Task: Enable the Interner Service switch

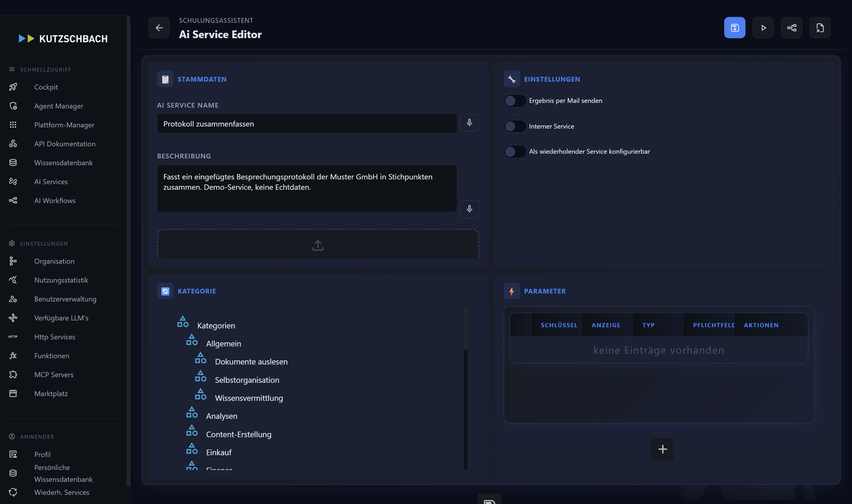Action: click(515, 126)
